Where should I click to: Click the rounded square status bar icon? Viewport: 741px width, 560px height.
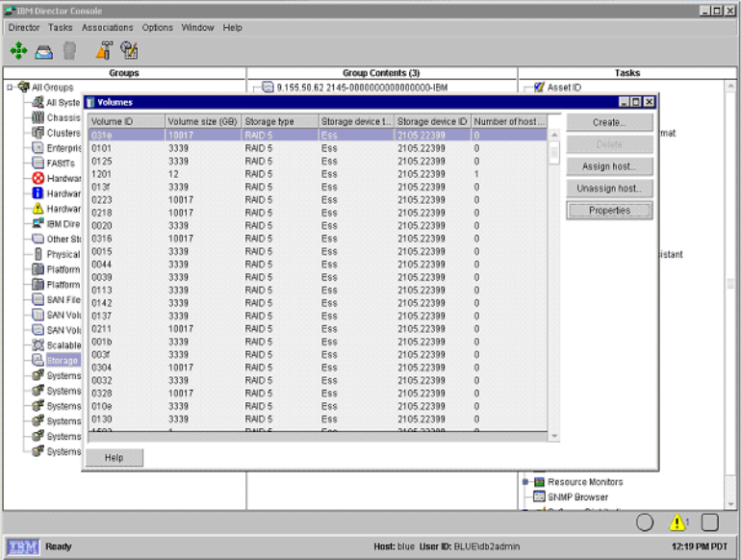pos(710,522)
